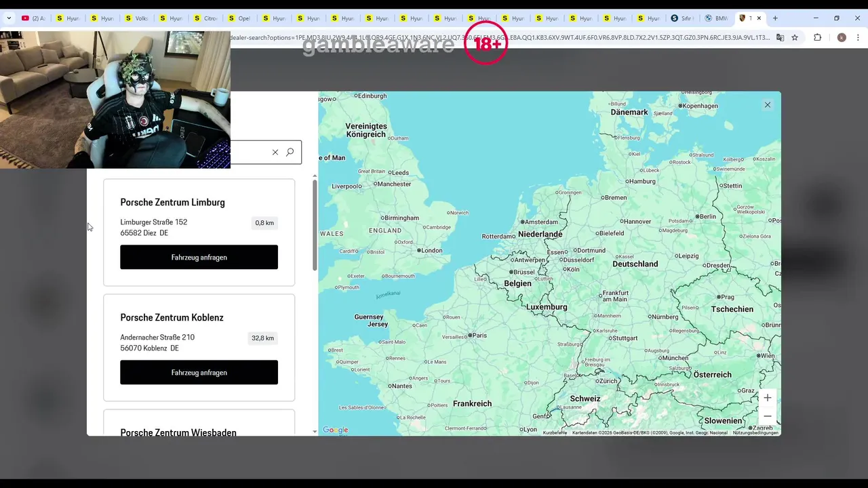Open the Extensions puzzle icon
868x488 pixels.
(817, 37)
